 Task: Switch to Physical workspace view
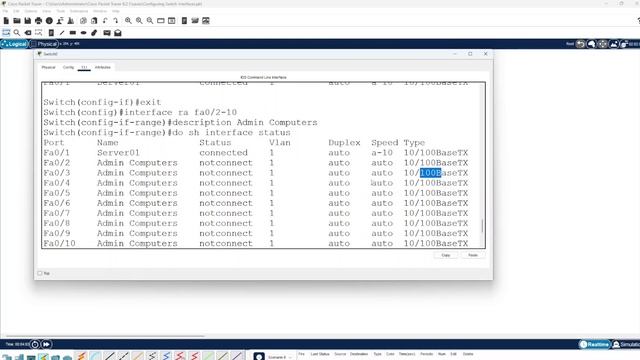[x=44, y=44]
